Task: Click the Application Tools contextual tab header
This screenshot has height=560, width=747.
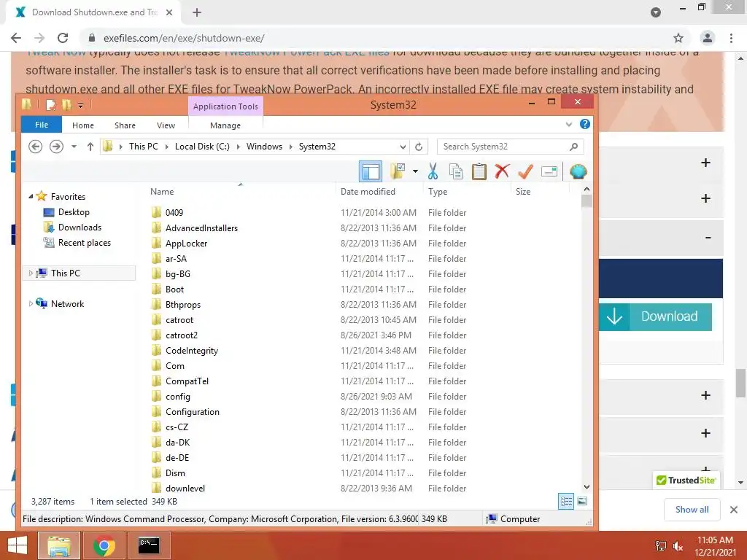Action: click(x=225, y=106)
